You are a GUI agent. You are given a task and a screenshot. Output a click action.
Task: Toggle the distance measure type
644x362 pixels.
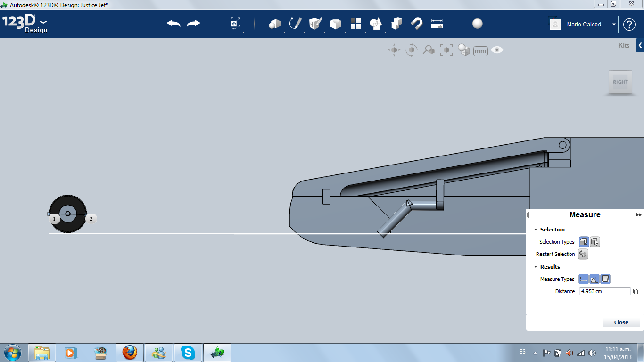(584, 279)
